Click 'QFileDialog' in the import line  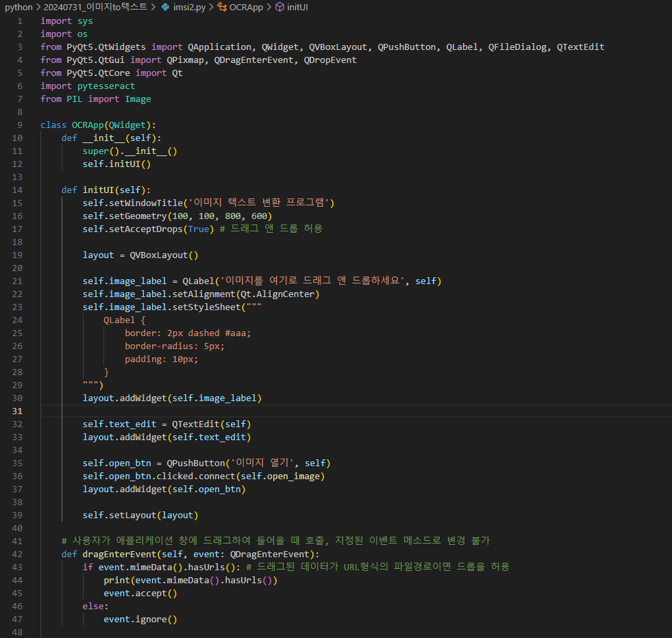517,47
